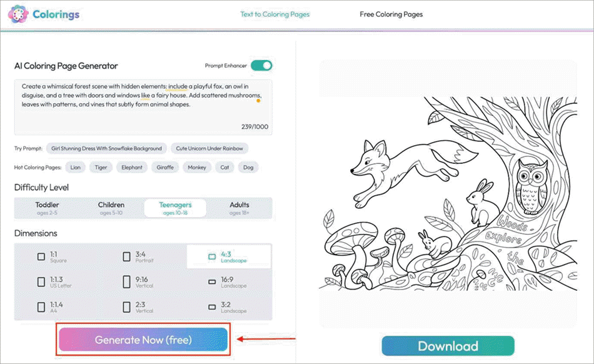The width and height of the screenshot is (594, 364).
Task: Choose the 3:4 Portrait dimension icon
Action: [x=127, y=256]
